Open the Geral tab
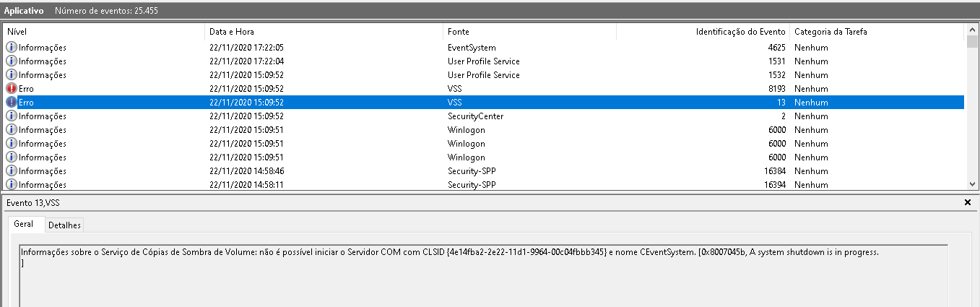980x307 pixels. click(24, 225)
